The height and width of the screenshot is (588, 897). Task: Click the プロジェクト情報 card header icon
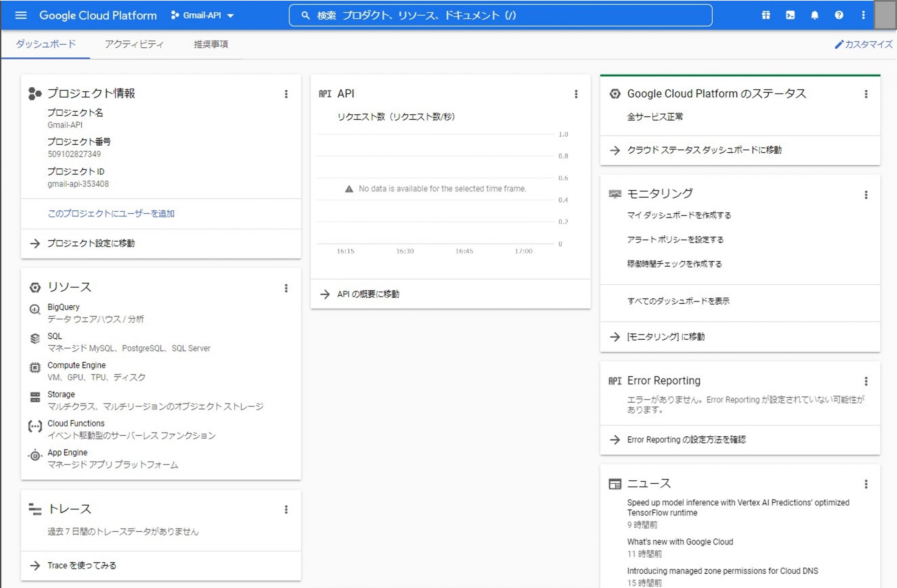35,94
